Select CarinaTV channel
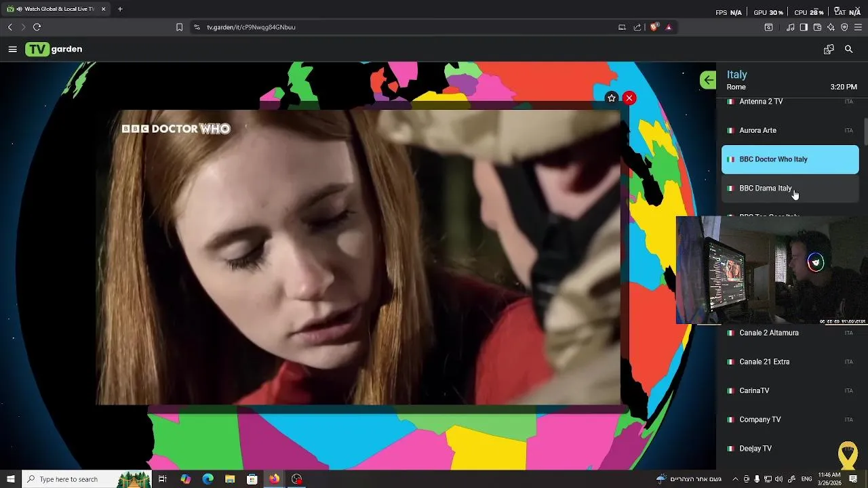This screenshot has width=868, height=488. [790, 391]
